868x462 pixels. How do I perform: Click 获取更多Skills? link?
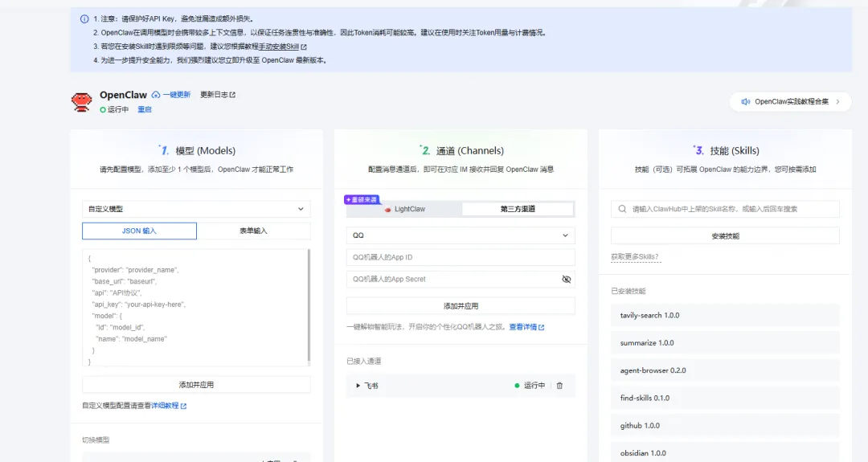635,257
